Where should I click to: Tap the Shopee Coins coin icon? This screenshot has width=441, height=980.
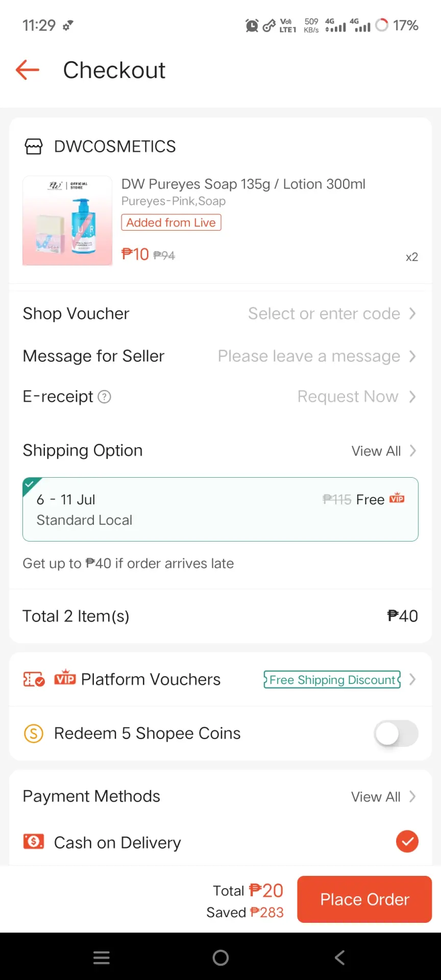[x=34, y=733]
